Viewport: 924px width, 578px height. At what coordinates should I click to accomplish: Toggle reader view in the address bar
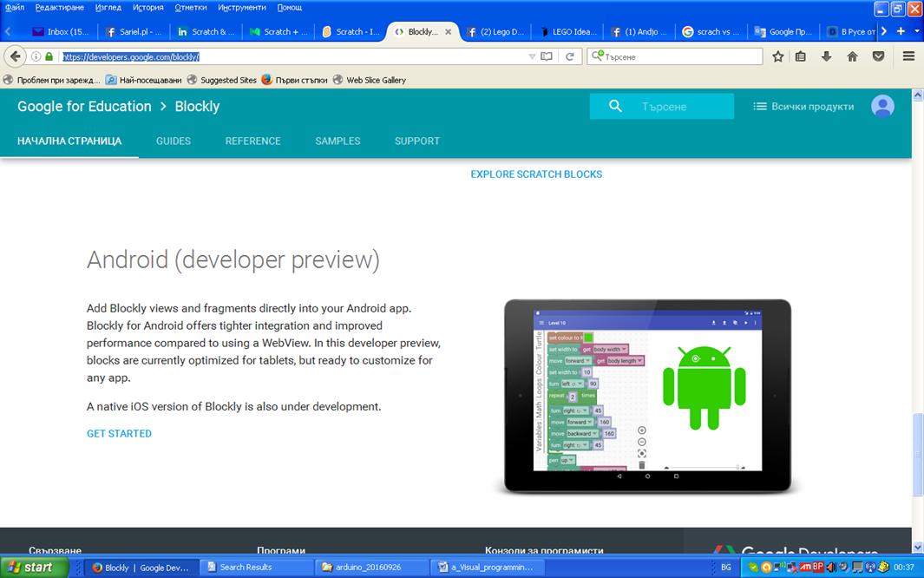pos(546,55)
